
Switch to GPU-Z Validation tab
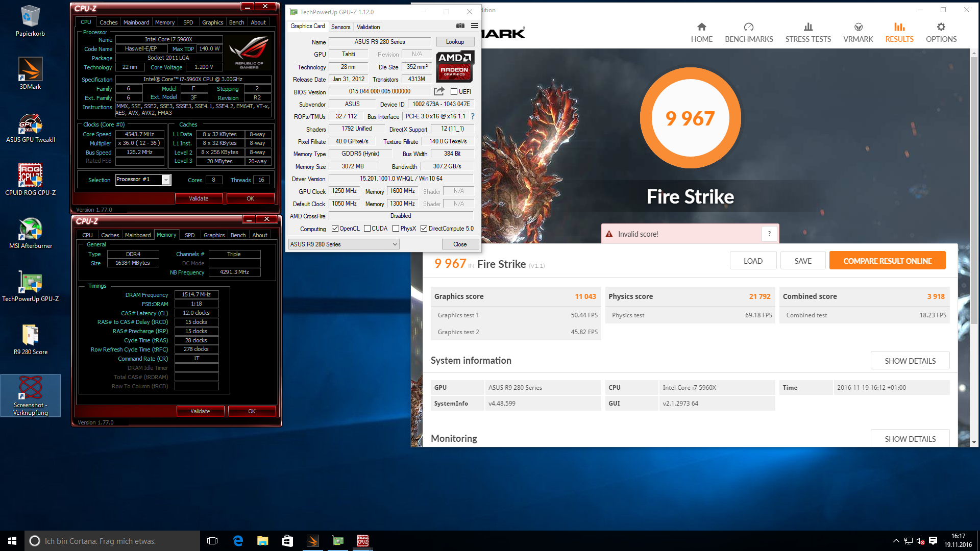click(368, 27)
